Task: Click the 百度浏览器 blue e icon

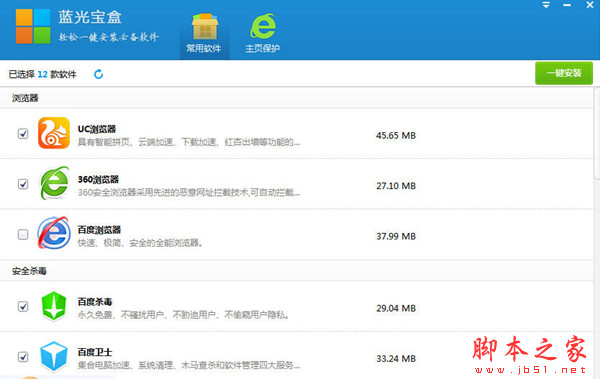Action: (54, 233)
